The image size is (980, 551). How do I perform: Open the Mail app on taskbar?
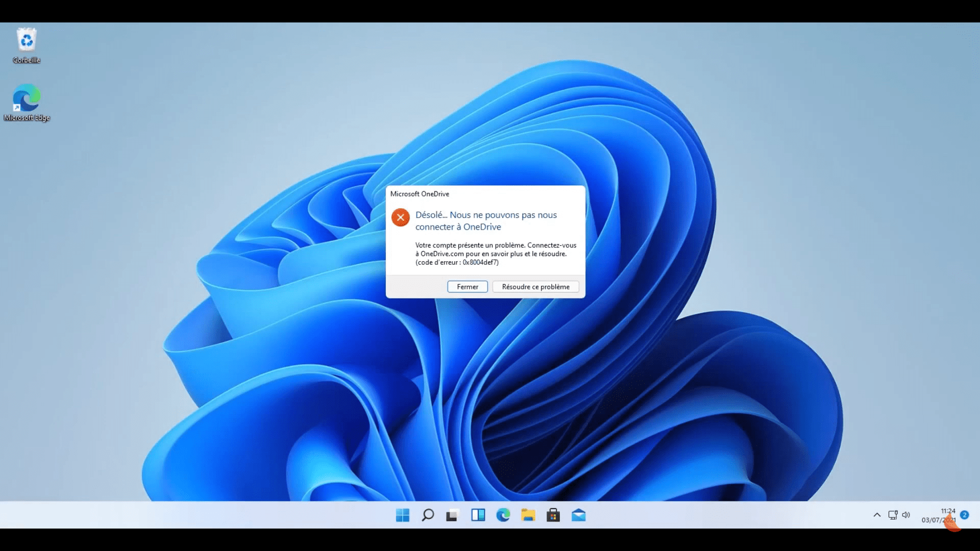(578, 515)
